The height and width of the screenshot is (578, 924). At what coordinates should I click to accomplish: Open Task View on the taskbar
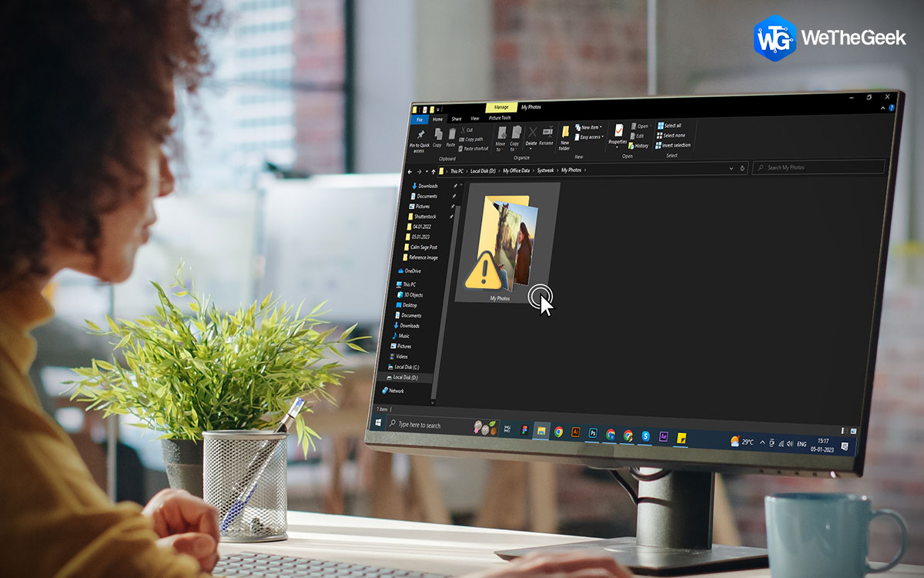507,428
